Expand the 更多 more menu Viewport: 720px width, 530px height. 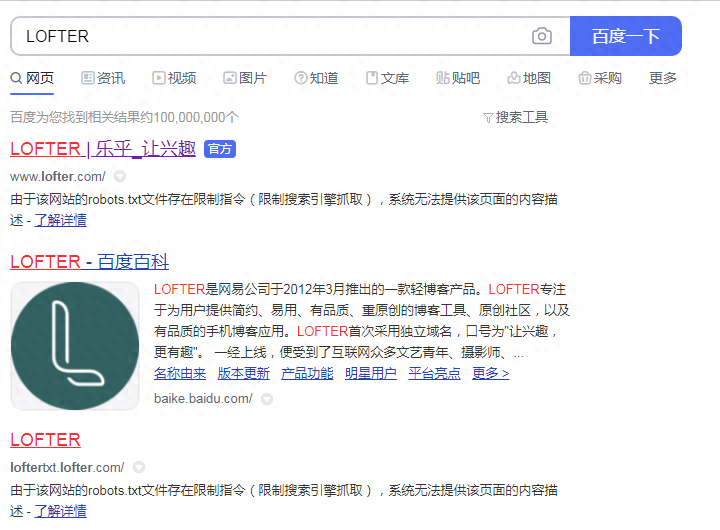(662, 78)
